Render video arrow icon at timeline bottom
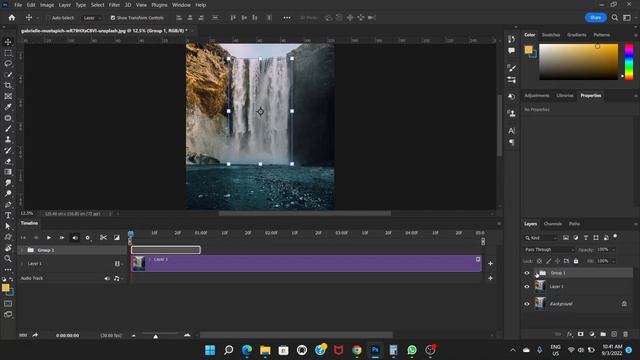The image size is (640, 360). point(35,335)
